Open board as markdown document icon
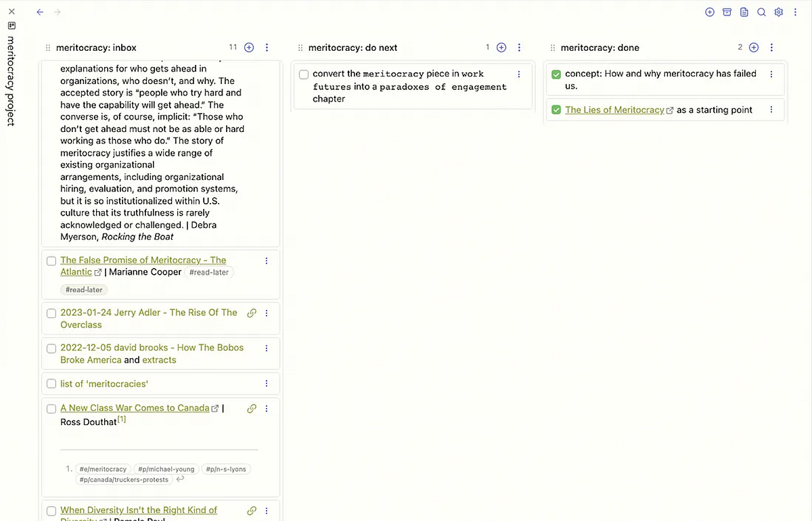 click(744, 12)
